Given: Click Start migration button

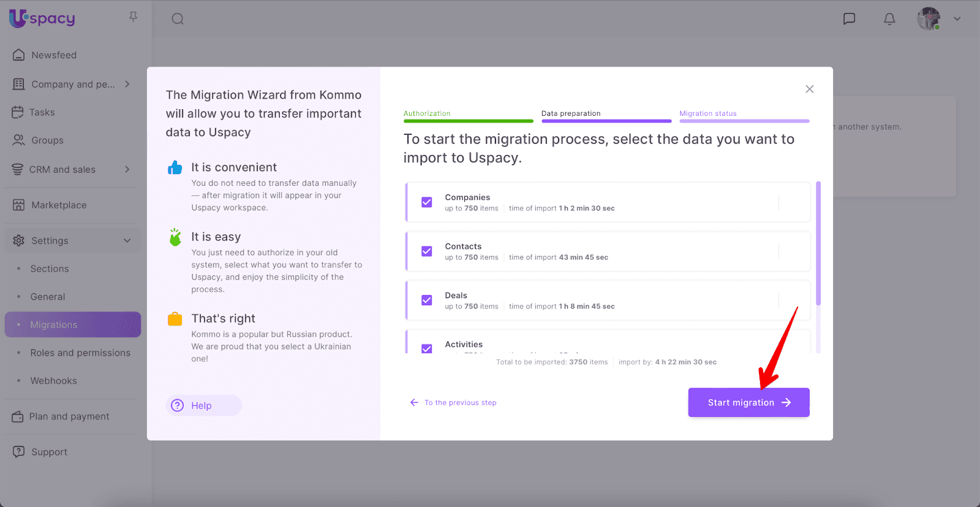Looking at the screenshot, I should pyautogui.click(x=748, y=403).
